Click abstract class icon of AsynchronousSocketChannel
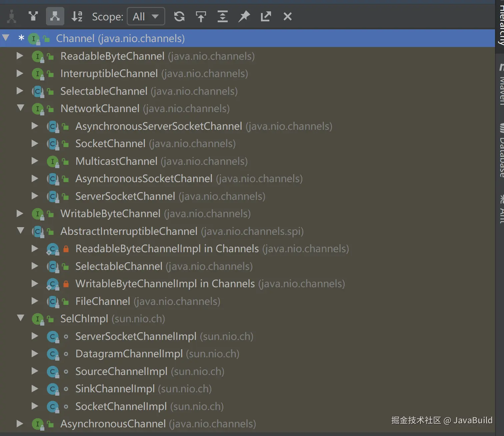 [x=53, y=179]
